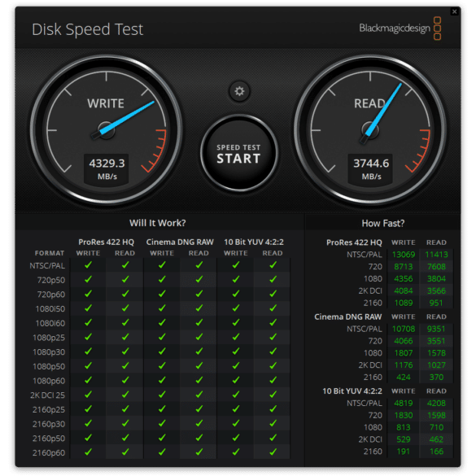Click the Cinema DNG 720 write value 4066
This screenshot has height=476, width=476.
tap(403, 341)
